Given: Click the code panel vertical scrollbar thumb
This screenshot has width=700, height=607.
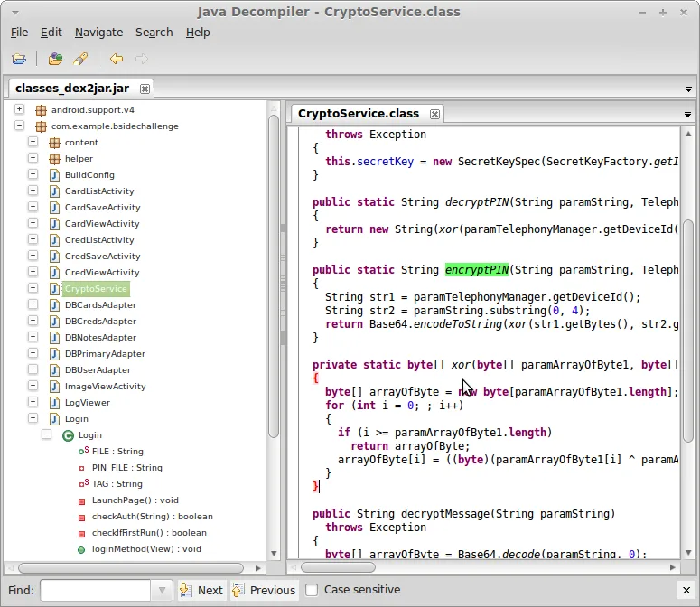Looking at the screenshot, I should click(688, 331).
